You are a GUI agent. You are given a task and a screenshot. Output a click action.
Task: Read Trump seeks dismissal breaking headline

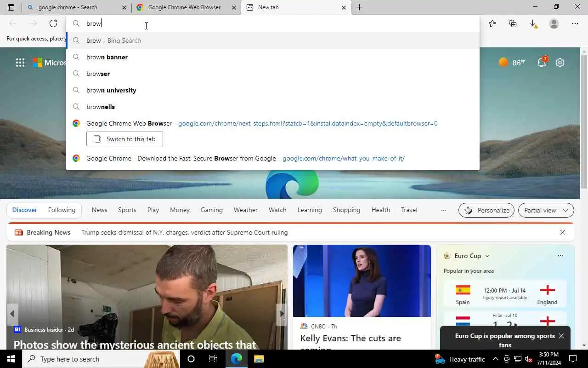(x=184, y=232)
